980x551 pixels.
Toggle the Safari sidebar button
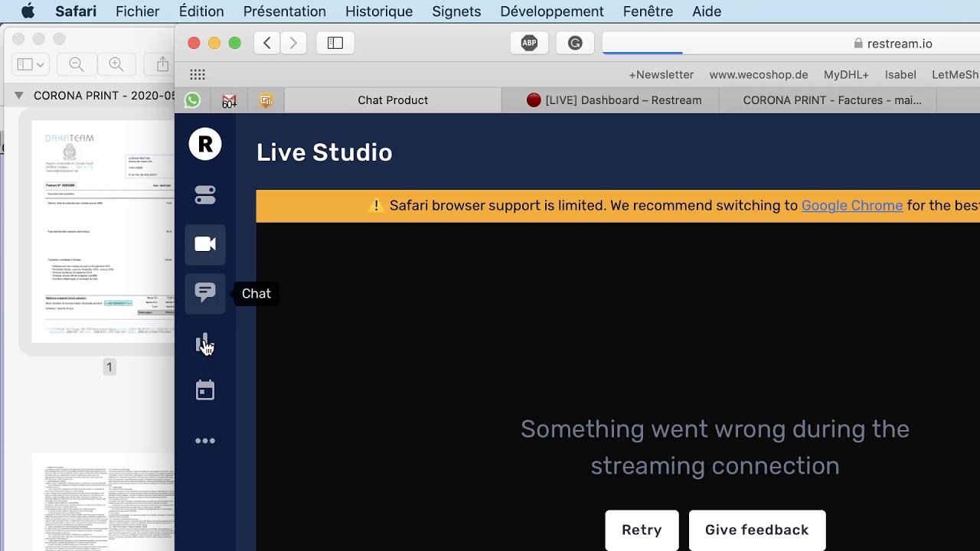pyautogui.click(x=335, y=43)
